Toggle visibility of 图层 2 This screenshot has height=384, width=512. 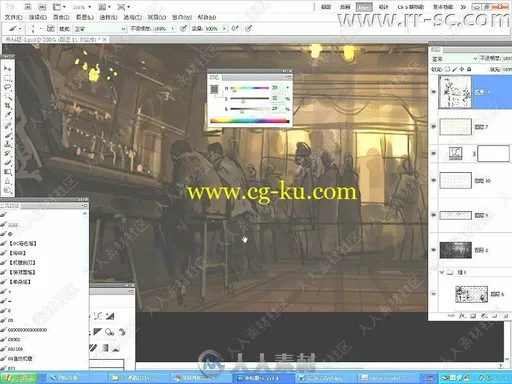433,250
